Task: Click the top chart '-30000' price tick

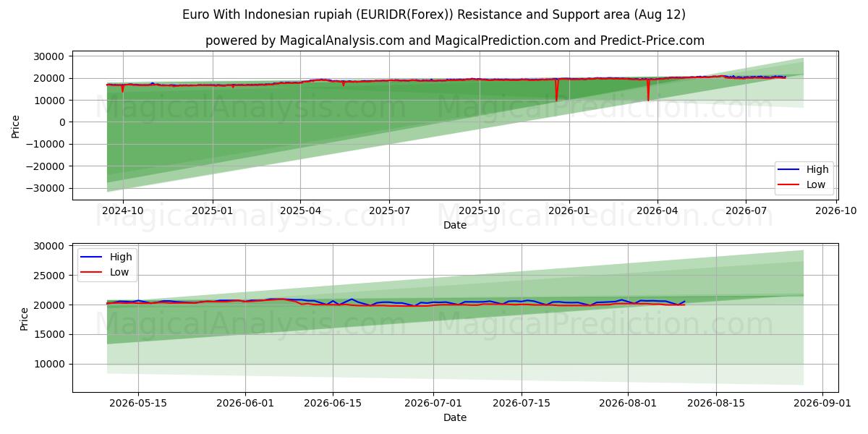Action: pos(45,188)
